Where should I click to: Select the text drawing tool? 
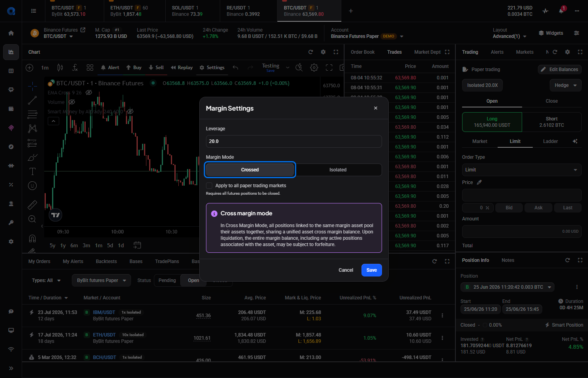coord(32,171)
